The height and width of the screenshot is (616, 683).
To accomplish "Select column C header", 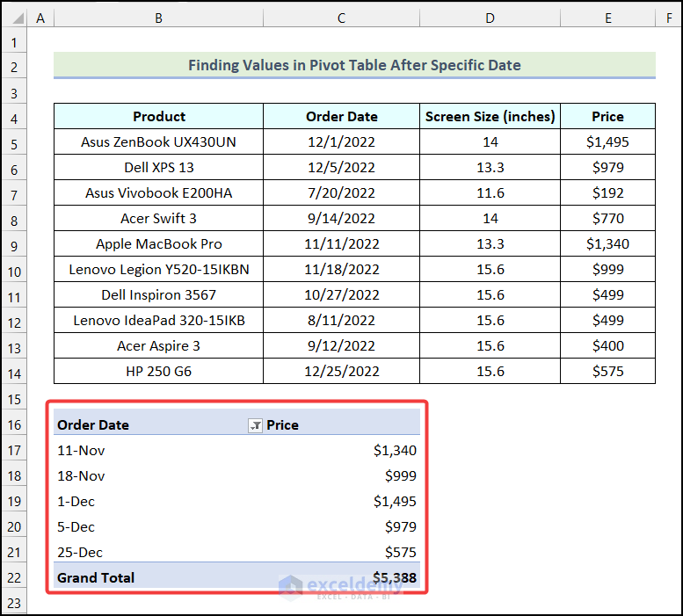I will coord(341,18).
